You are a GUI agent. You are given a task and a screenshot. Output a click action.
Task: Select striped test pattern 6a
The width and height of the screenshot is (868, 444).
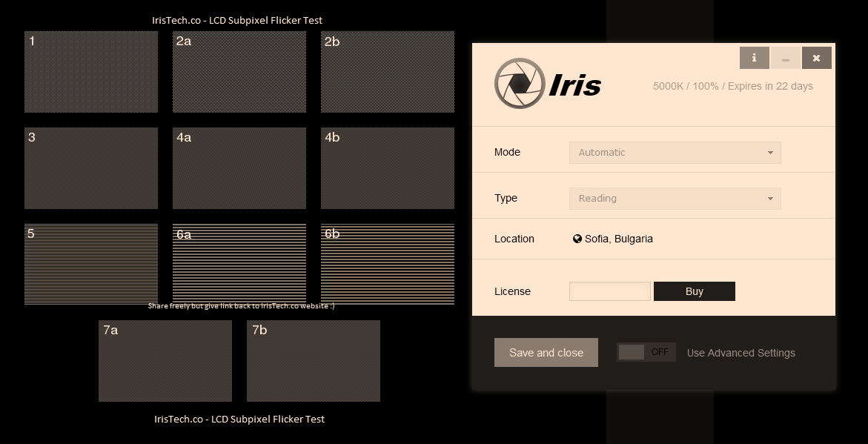click(x=239, y=264)
